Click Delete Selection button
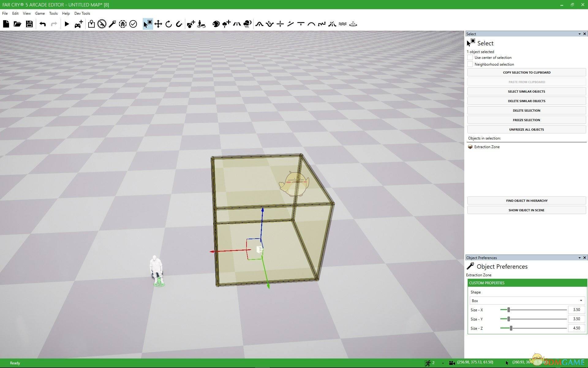 [x=527, y=110]
